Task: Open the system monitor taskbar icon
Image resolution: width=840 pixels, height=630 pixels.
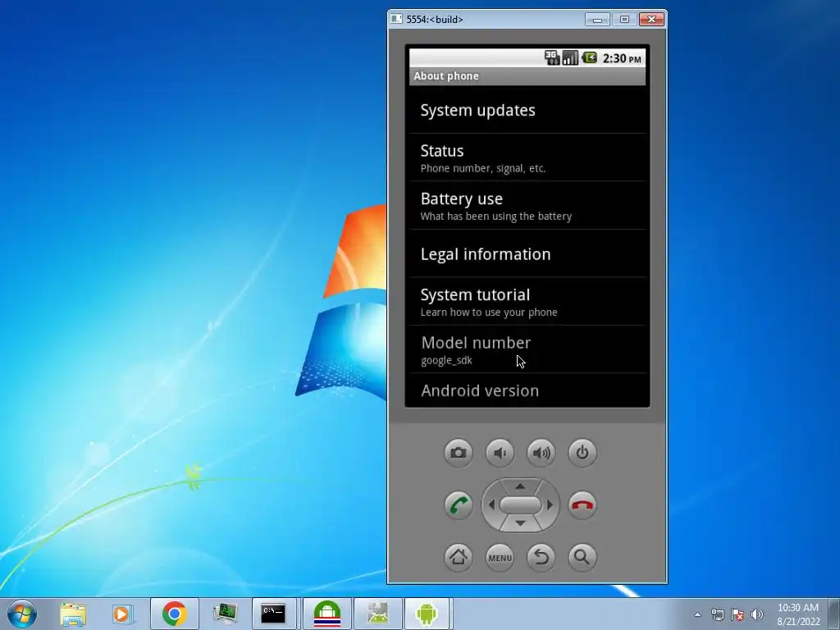Action: (225, 614)
